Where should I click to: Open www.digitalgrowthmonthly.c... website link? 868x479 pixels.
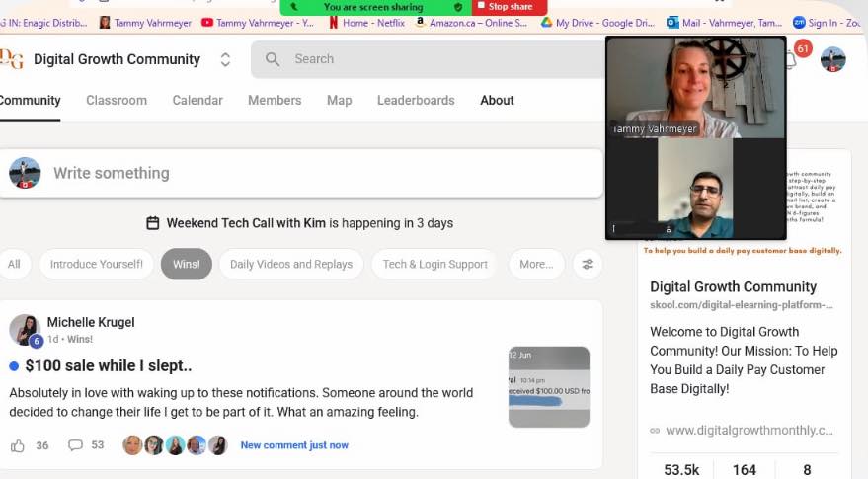(749, 431)
